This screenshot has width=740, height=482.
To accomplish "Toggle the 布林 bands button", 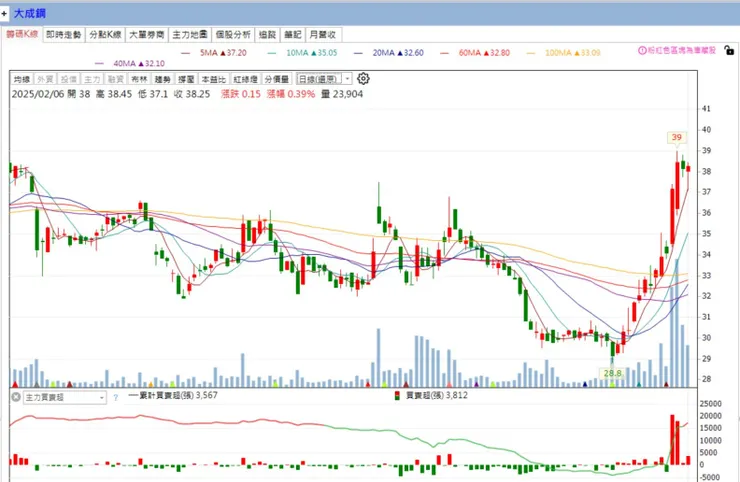I will (x=139, y=79).
